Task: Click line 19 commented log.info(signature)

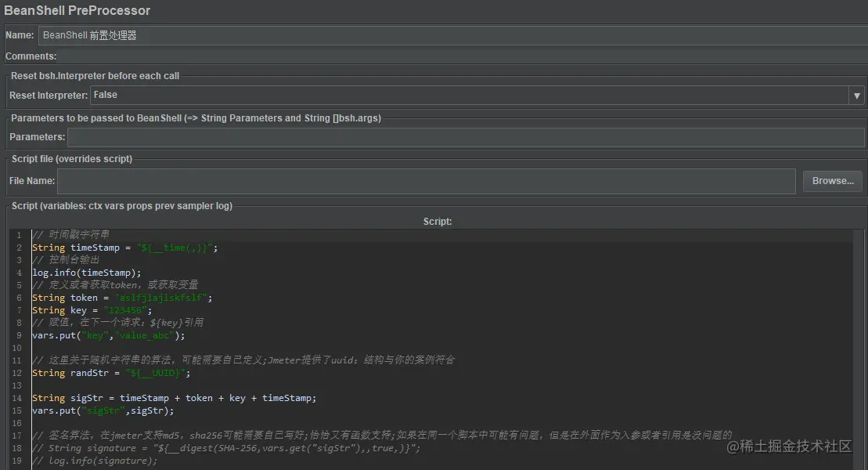Action: 95,461
